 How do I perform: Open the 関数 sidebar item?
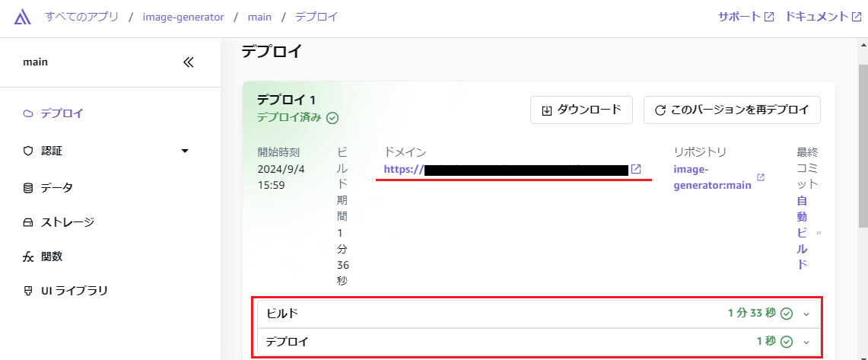coord(52,256)
